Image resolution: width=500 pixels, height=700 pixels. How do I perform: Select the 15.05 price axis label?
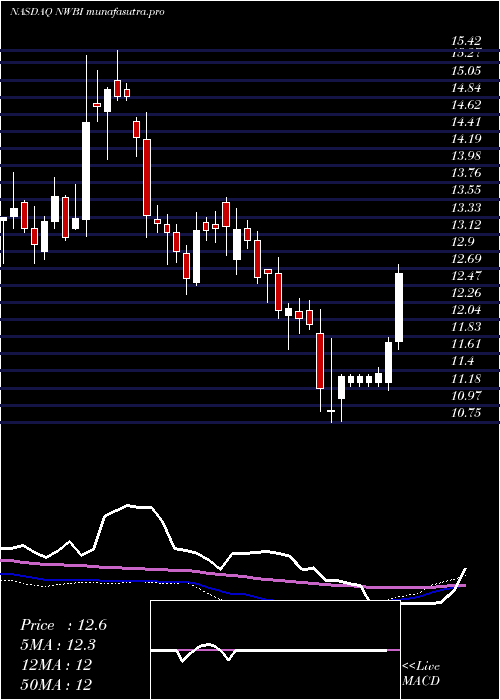[x=466, y=71]
